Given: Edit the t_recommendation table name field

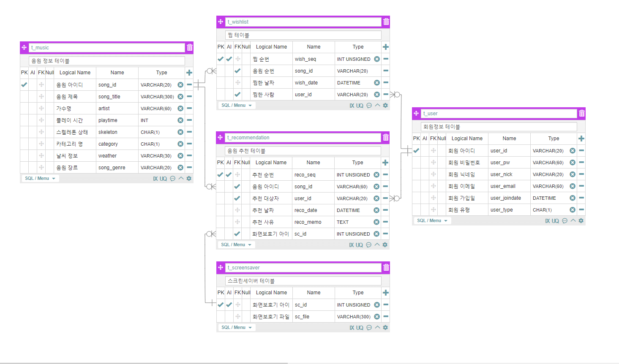Looking at the screenshot, I should point(303,138).
